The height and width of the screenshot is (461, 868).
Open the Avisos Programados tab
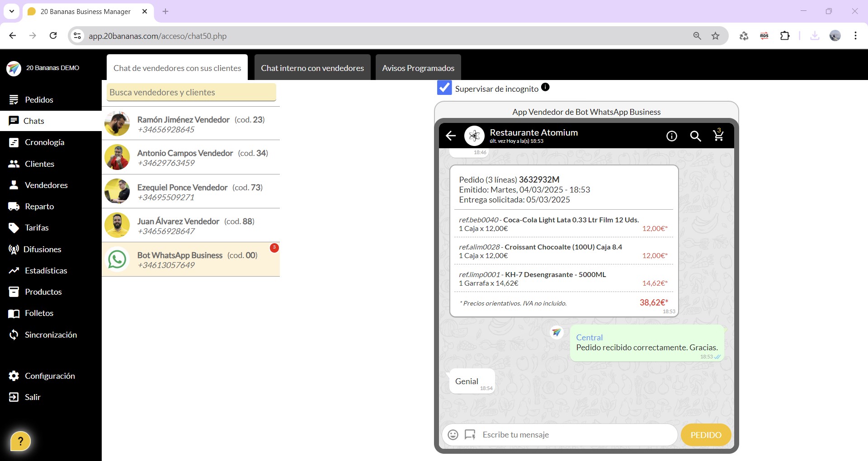(418, 68)
